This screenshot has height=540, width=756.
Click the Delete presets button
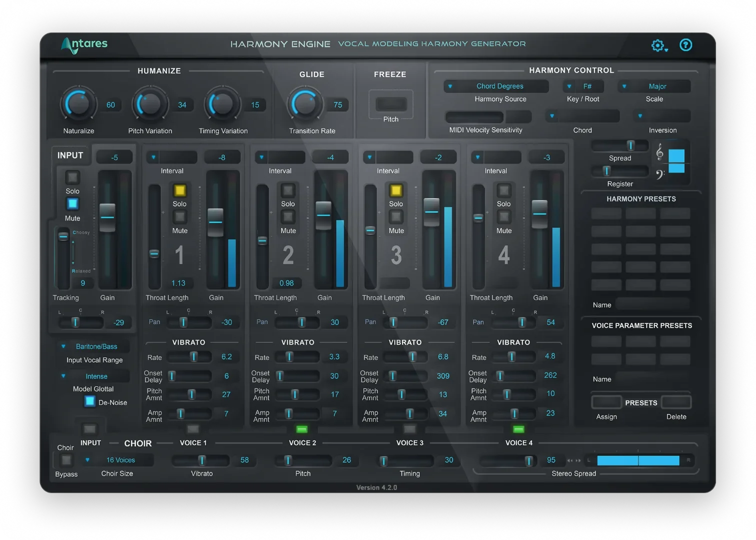click(x=676, y=402)
